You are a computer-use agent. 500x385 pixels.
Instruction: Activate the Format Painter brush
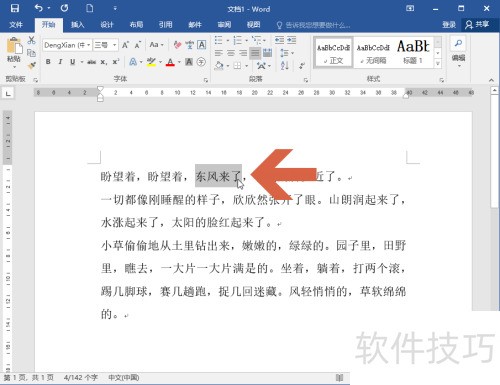click(31, 65)
